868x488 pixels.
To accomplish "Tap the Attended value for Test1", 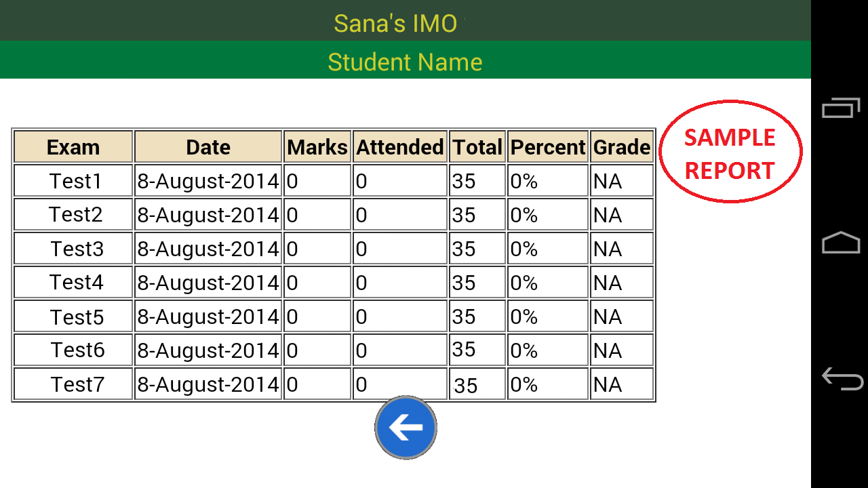I will click(399, 180).
